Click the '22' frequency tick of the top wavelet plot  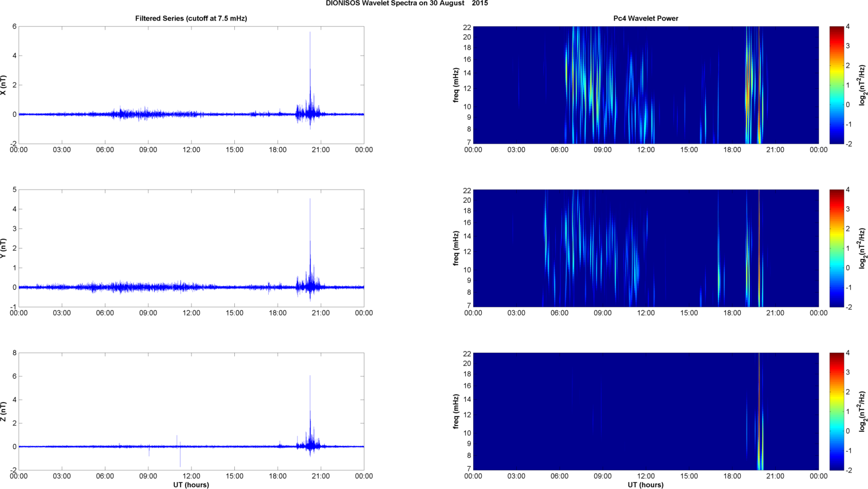point(467,27)
